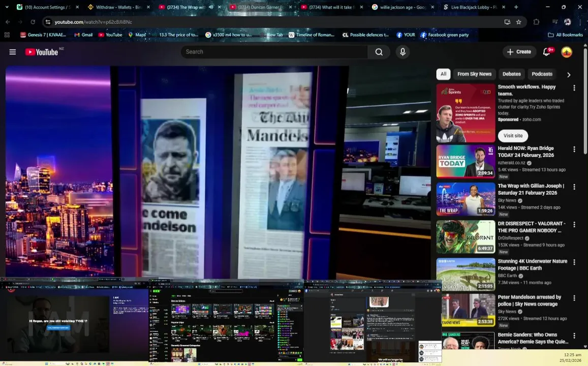Open the All Bookmarks folder
Viewport: 588px width, 366px height.
566,35
